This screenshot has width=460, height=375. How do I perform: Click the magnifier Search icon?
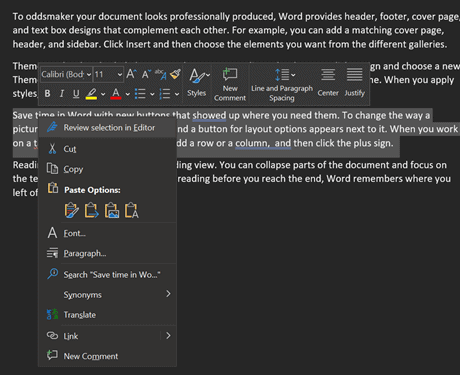(52, 274)
